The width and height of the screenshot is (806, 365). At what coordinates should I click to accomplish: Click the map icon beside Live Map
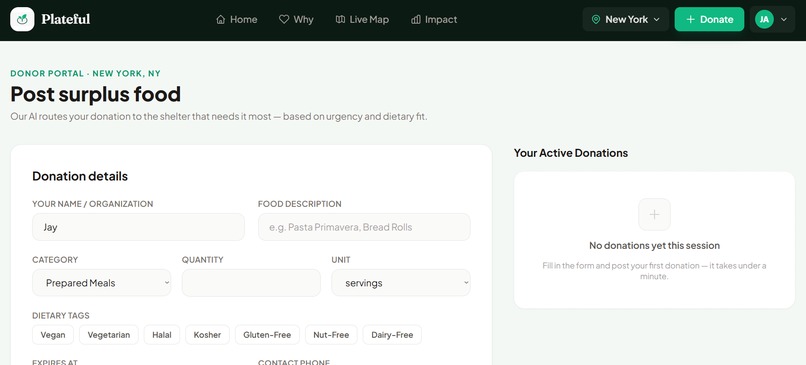[340, 20]
